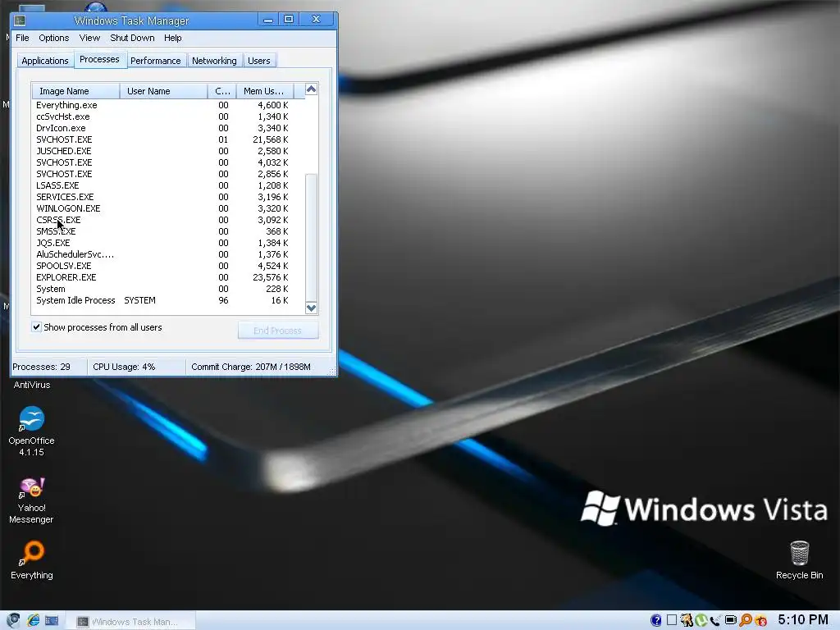Screen dimensions: 840x630
Task: Select the SMSS.EXE process
Action: [167, 231]
